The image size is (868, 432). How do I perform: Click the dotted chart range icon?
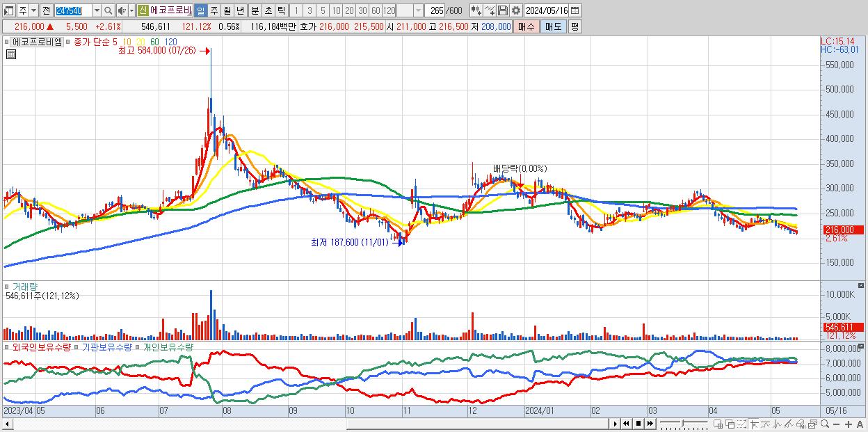pyautogui.click(x=741, y=424)
